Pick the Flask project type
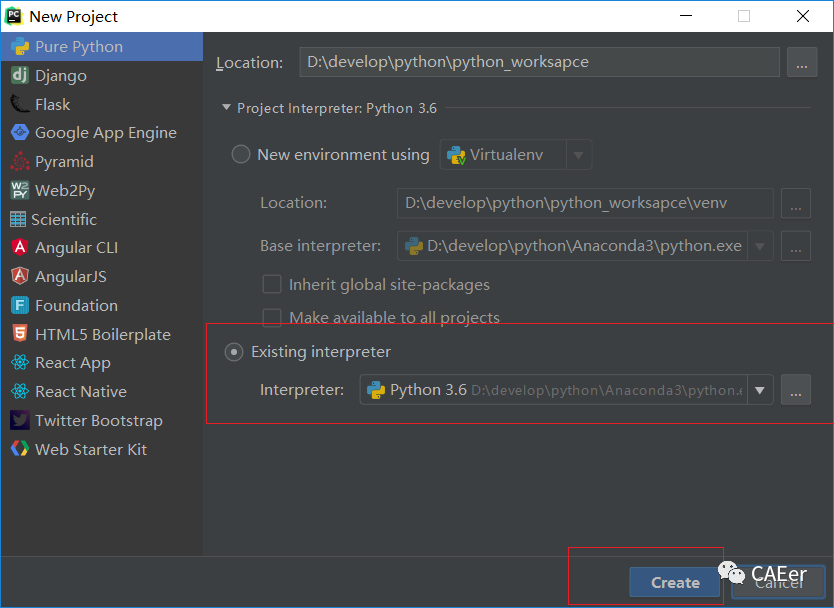 pos(102,104)
